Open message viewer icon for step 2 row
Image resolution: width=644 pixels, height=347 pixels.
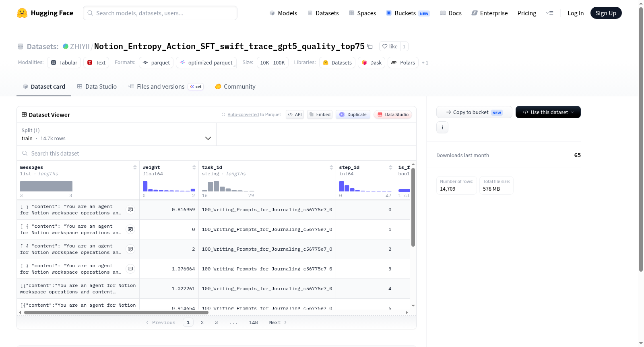(x=130, y=249)
